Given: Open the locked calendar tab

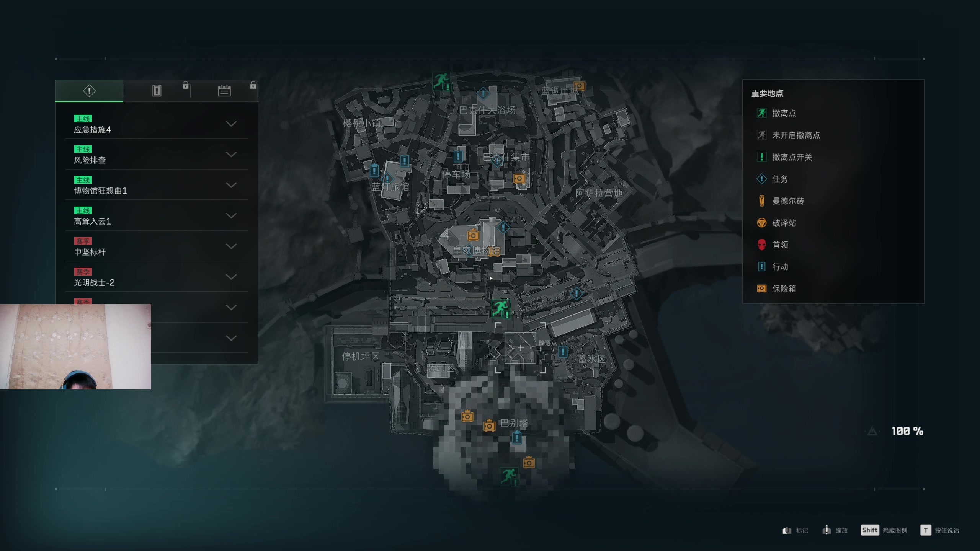Looking at the screenshot, I should click(224, 91).
